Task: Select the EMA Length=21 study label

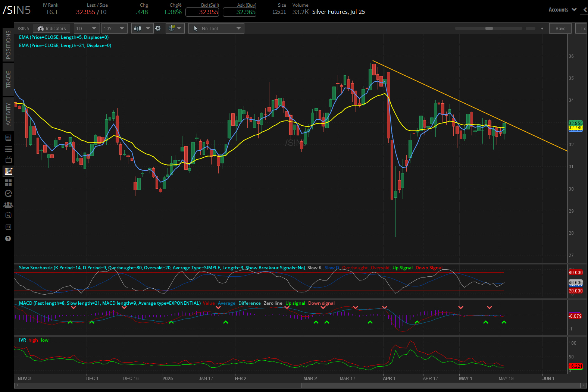Action: pyautogui.click(x=65, y=46)
